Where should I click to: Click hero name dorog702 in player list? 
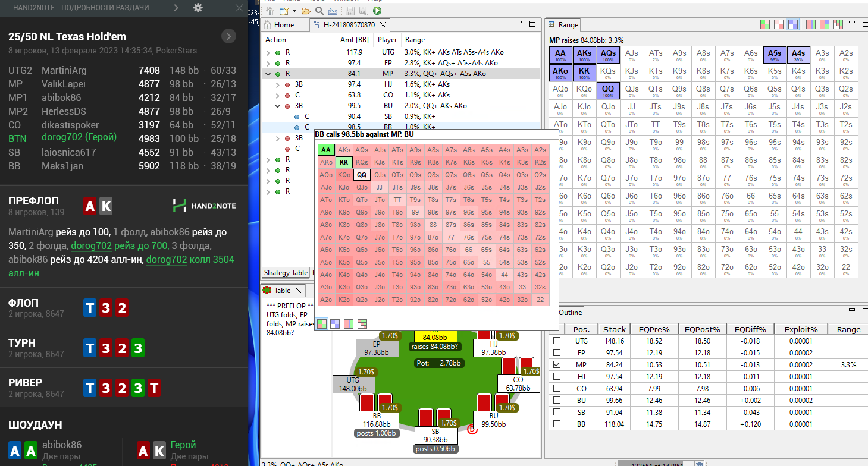(62, 137)
